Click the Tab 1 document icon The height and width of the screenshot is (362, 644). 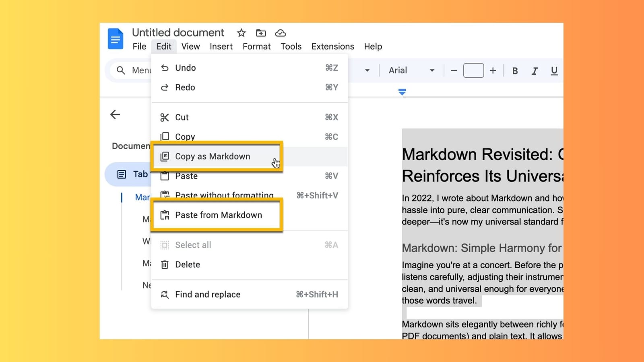(x=122, y=174)
